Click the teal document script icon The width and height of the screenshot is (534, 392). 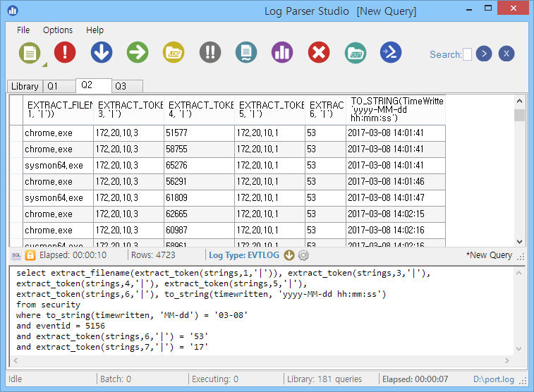click(x=246, y=52)
